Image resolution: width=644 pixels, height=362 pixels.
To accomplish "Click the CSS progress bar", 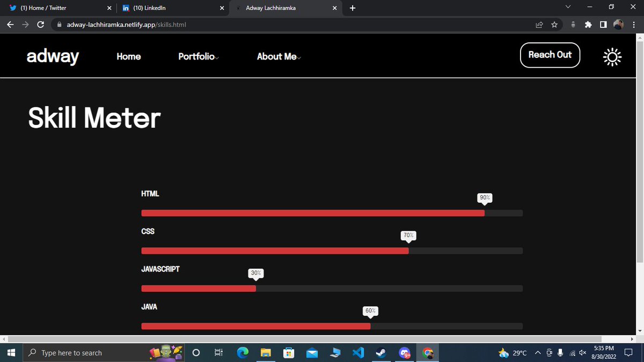I will (x=332, y=250).
